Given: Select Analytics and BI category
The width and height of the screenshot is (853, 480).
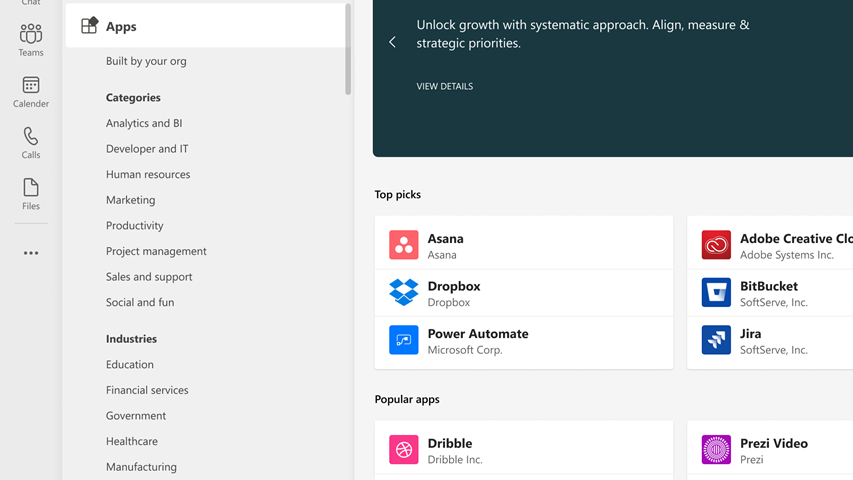Looking at the screenshot, I should click(x=144, y=123).
